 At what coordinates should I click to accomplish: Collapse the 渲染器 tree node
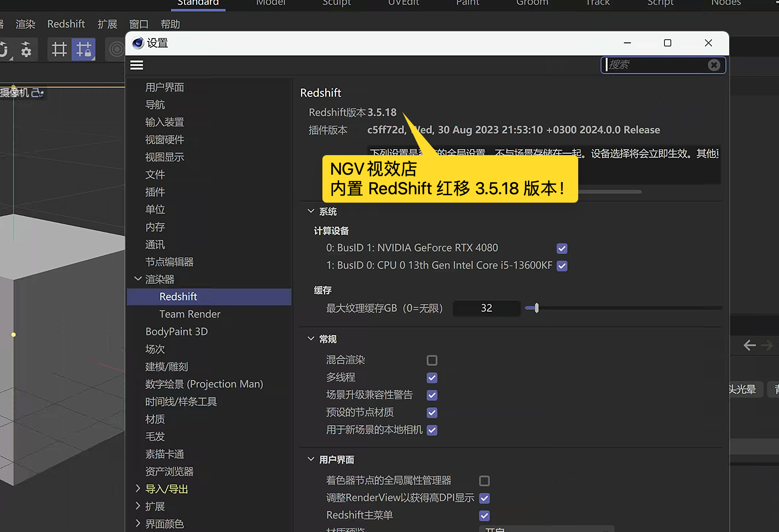138,279
